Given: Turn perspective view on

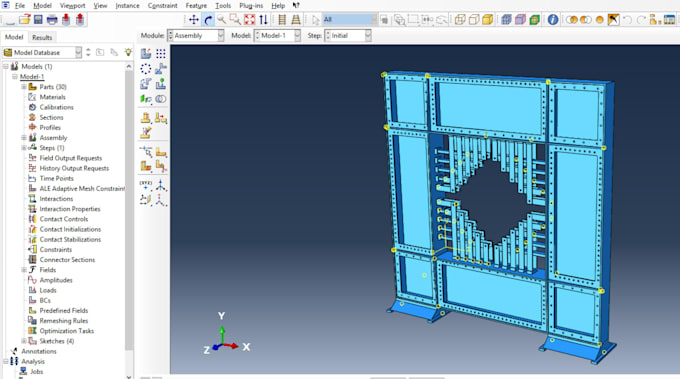Looking at the screenshot, I should coord(296,20).
